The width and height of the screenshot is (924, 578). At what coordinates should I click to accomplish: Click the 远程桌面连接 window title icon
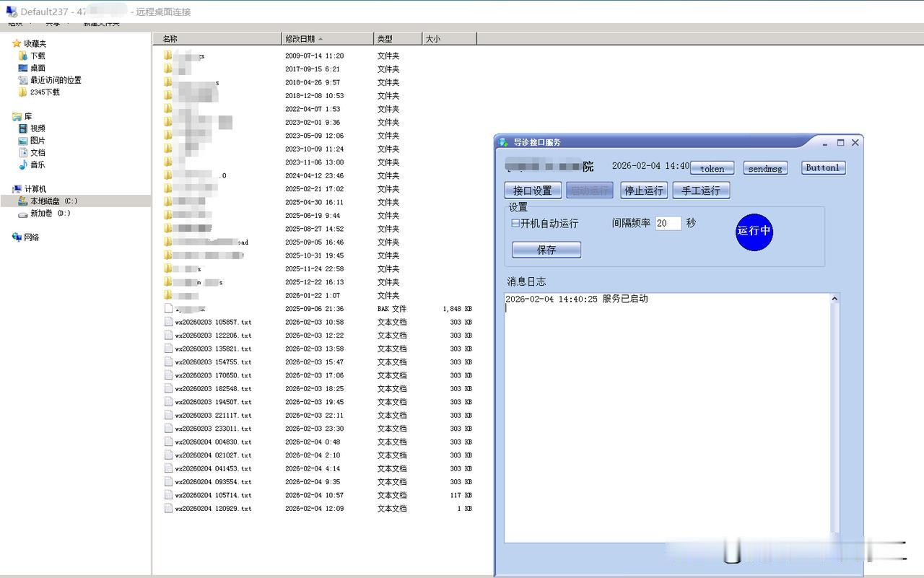point(12,12)
